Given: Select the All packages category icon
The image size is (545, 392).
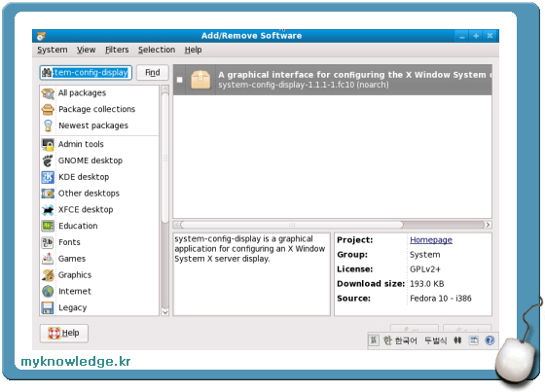Looking at the screenshot, I should click(x=48, y=93).
